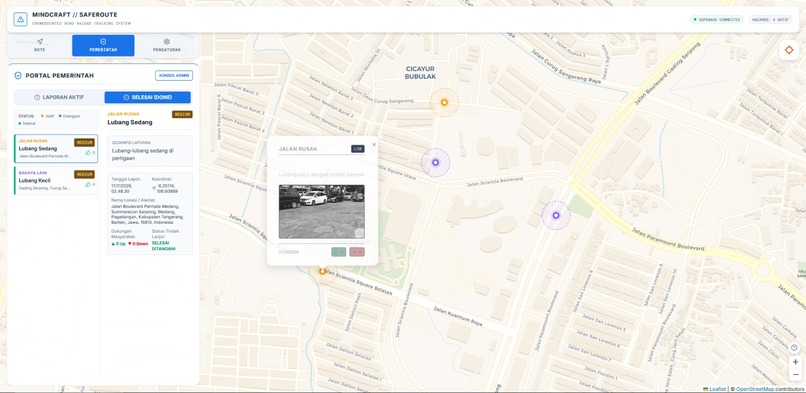Click the orange hazard marker near Cicayur Bubulak
The height and width of the screenshot is (393, 806).
pyautogui.click(x=444, y=102)
